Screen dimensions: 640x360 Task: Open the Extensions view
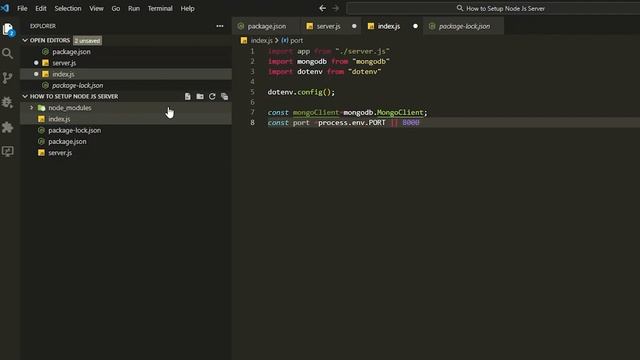[x=7, y=127]
